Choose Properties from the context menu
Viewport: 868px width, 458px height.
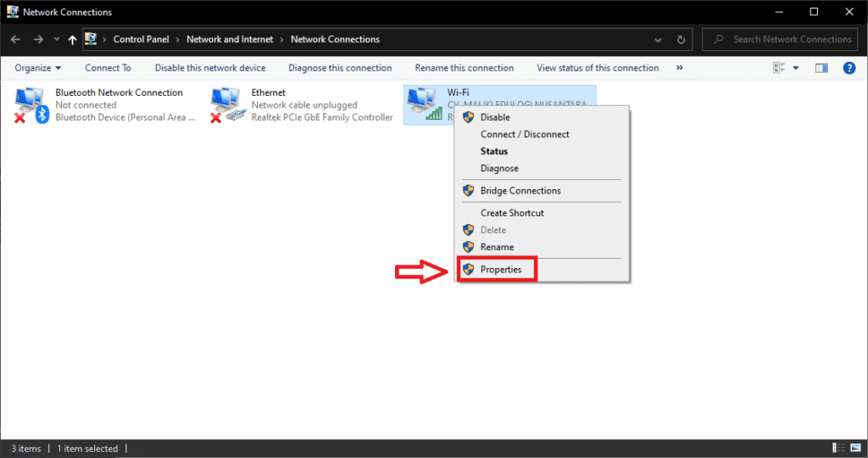click(x=500, y=270)
